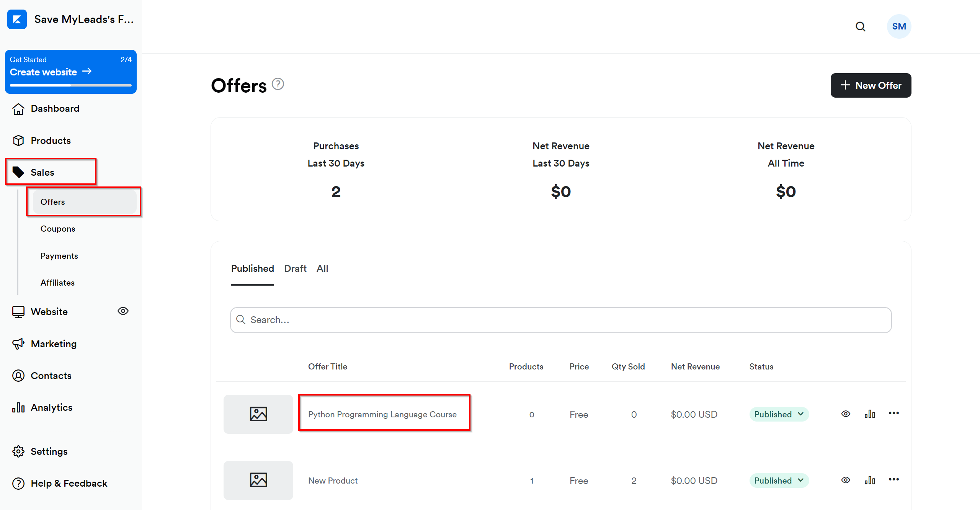Switch to the Draft tab
This screenshot has width=980, height=510.
[295, 268]
